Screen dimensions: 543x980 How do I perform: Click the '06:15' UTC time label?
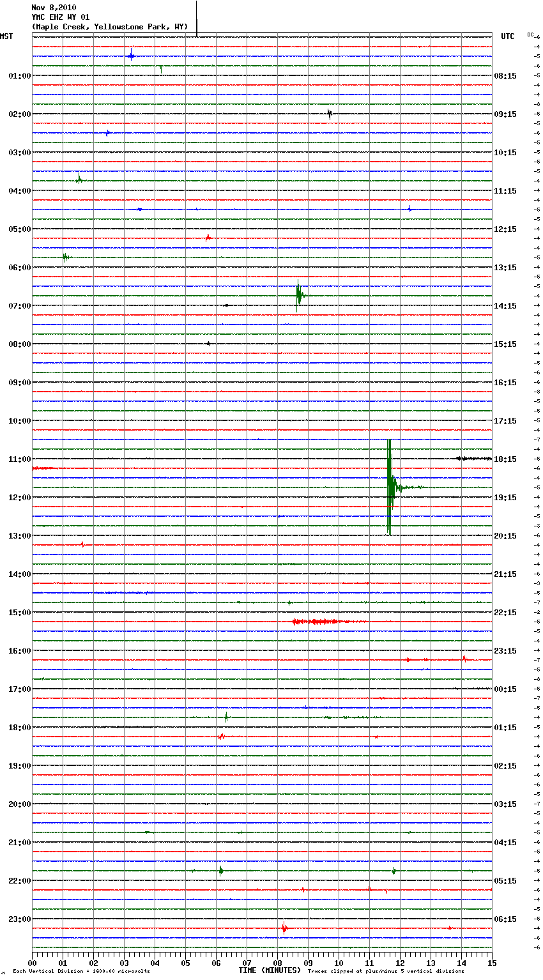coord(505,919)
